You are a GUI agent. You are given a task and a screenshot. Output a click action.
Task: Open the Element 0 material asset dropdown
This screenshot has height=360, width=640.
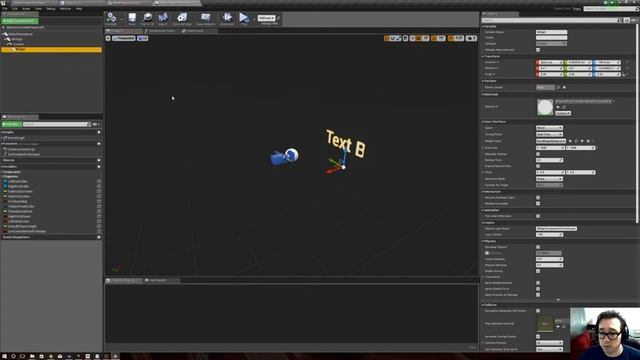pos(584,101)
